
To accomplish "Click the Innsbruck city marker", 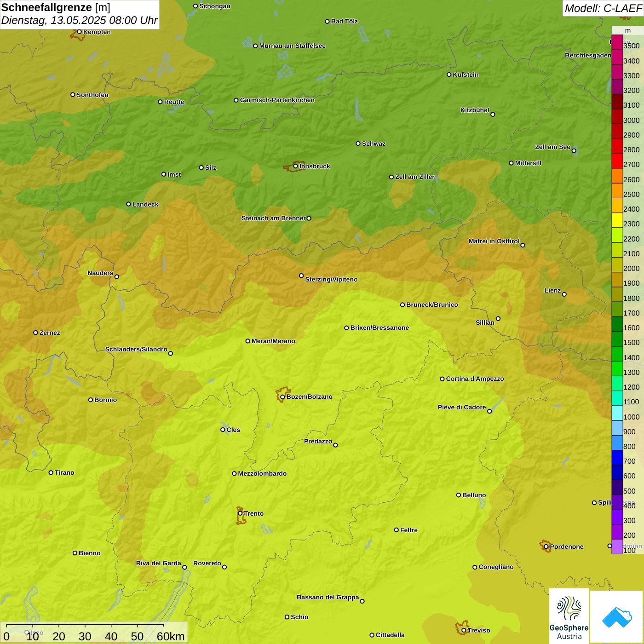I will point(295,166).
